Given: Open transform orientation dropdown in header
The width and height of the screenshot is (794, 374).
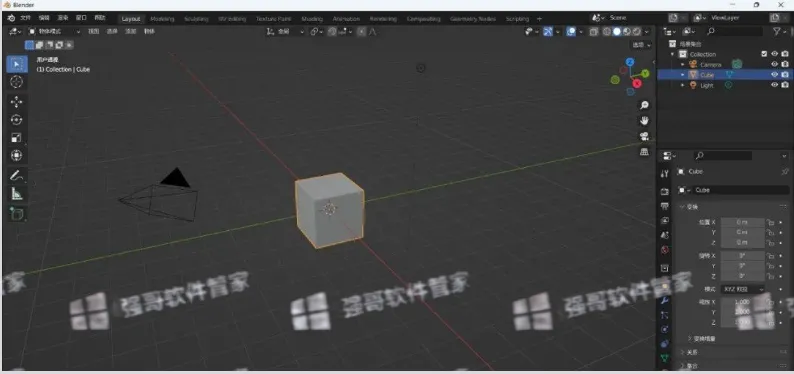Looking at the screenshot, I should click(286, 31).
